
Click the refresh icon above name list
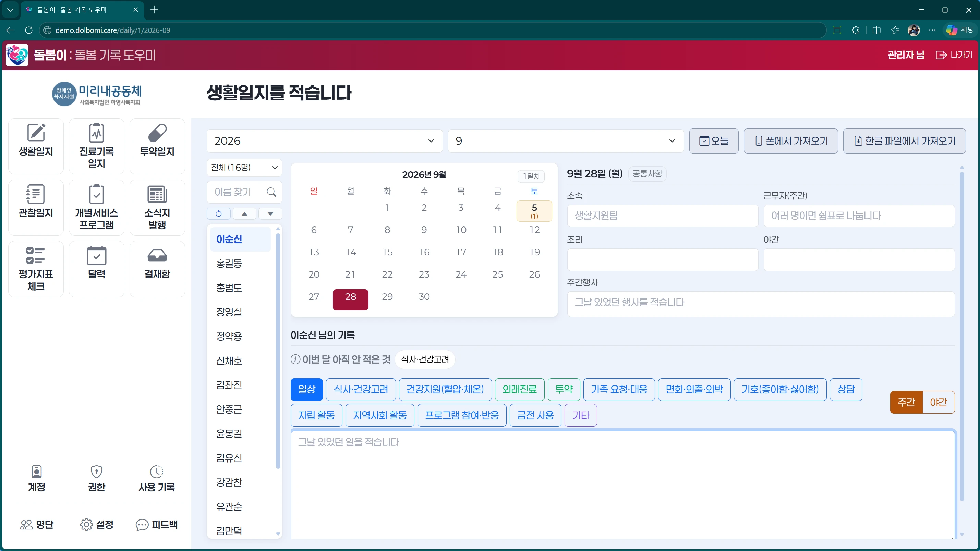218,214
